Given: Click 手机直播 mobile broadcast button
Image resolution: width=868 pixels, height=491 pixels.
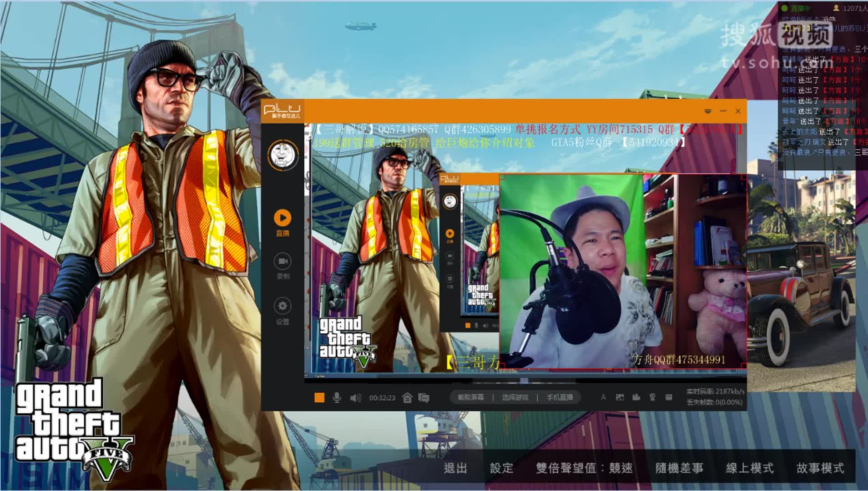Looking at the screenshot, I should [x=560, y=397].
